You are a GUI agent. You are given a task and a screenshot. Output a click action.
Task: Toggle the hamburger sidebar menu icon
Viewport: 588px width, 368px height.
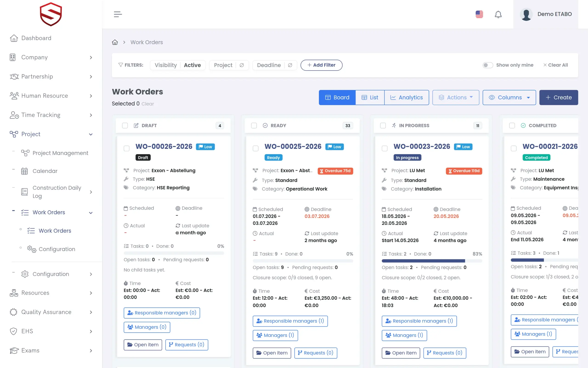(118, 14)
